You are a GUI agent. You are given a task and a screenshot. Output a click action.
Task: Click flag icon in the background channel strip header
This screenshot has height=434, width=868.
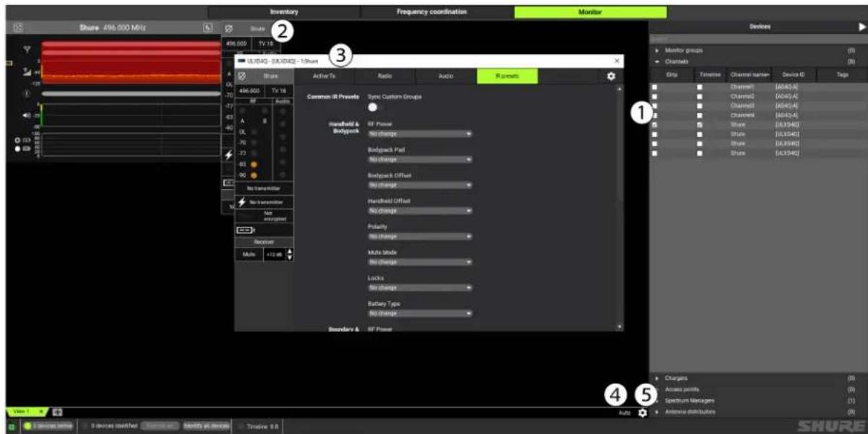tap(229, 30)
